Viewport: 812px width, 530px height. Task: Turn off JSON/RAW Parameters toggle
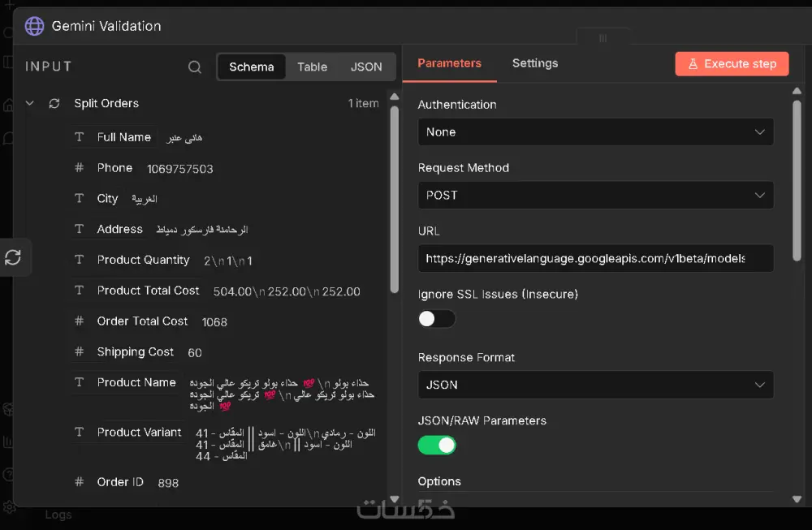coord(437,445)
